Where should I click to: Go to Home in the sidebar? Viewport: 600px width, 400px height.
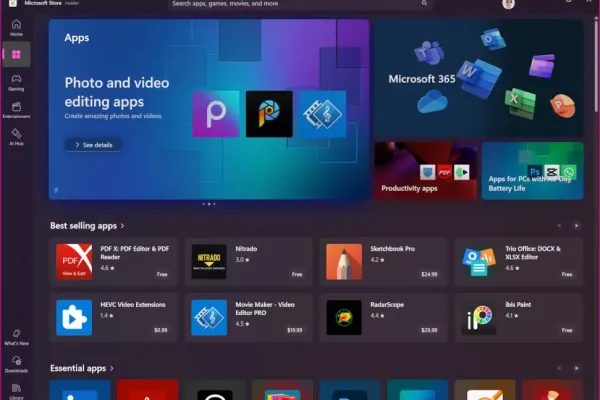(x=16, y=28)
